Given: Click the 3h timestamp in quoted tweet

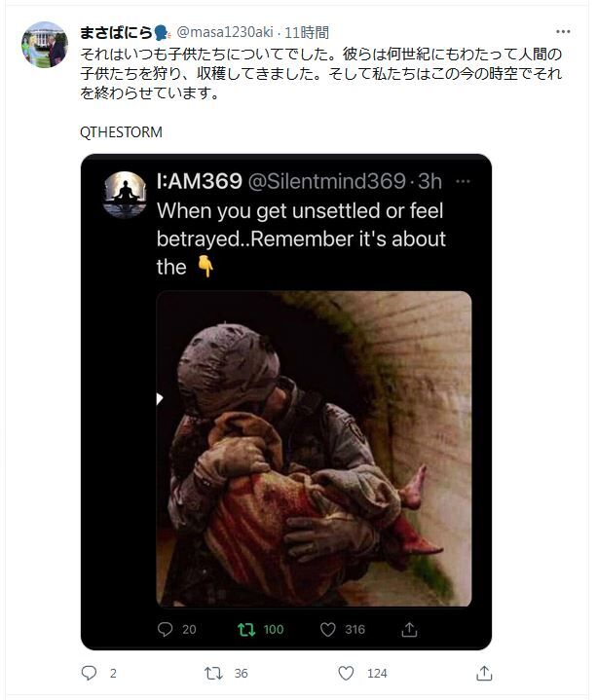Looking at the screenshot, I should coord(429,181).
